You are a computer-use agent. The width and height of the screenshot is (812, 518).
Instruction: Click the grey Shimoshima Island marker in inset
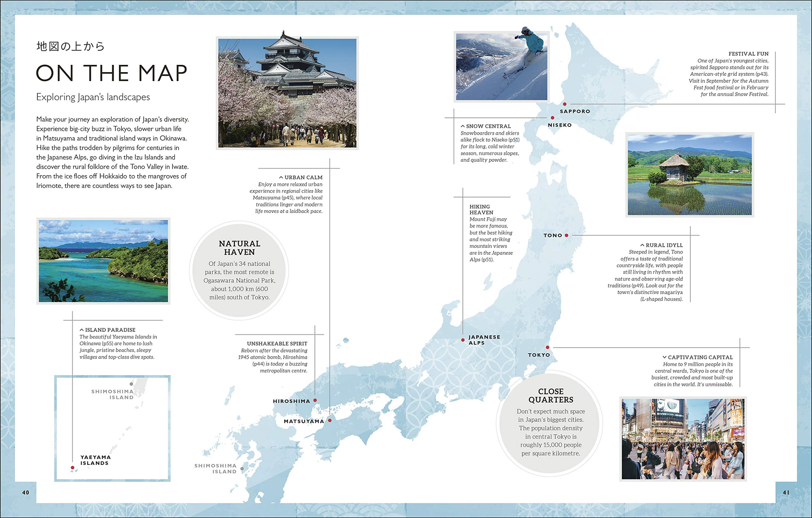pyautogui.click(x=131, y=384)
